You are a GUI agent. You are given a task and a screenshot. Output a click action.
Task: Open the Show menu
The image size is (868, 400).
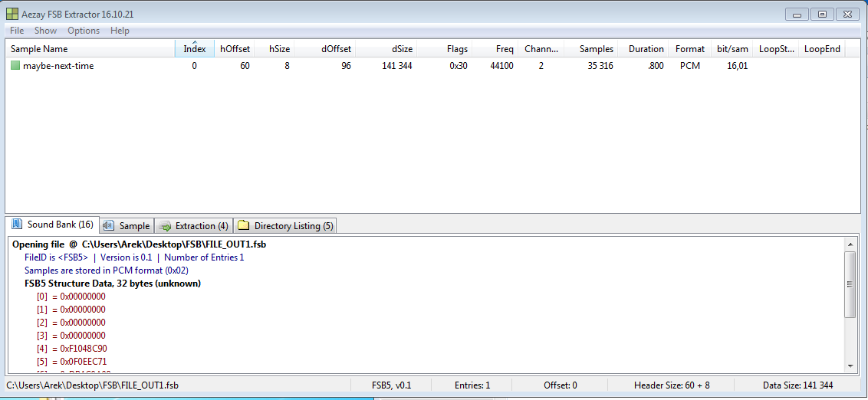pos(45,31)
